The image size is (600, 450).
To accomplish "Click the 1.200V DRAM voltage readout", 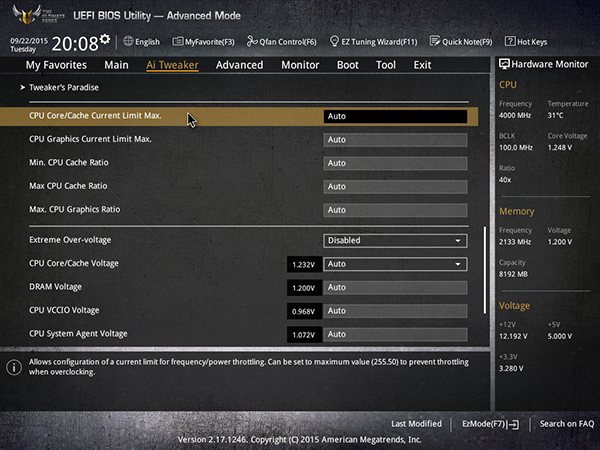I will [304, 288].
